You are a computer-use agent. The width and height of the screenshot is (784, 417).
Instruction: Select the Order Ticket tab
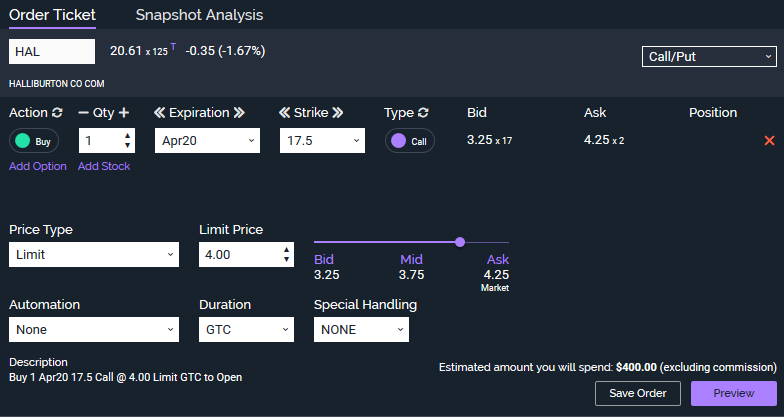[x=52, y=15]
